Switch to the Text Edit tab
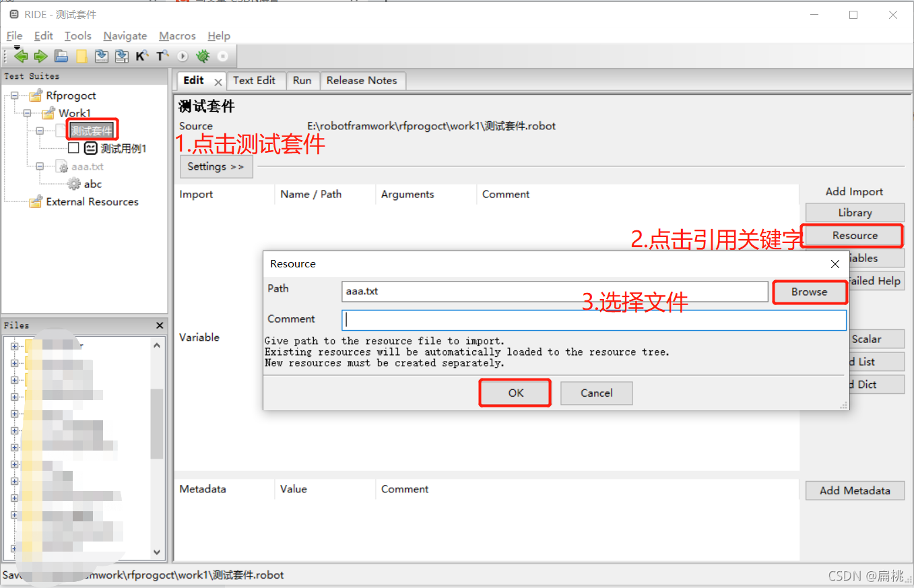Viewport: 914px width, 588px height. pyautogui.click(x=255, y=80)
